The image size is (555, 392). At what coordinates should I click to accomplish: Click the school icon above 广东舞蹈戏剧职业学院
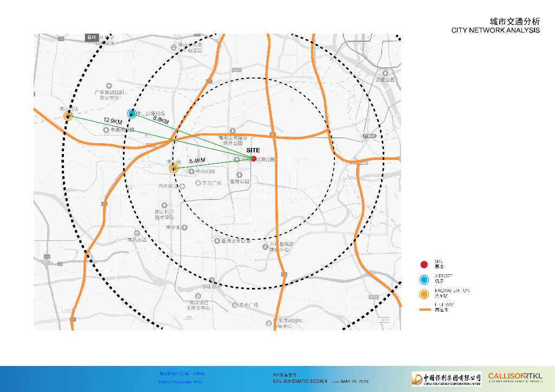point(109,86)
